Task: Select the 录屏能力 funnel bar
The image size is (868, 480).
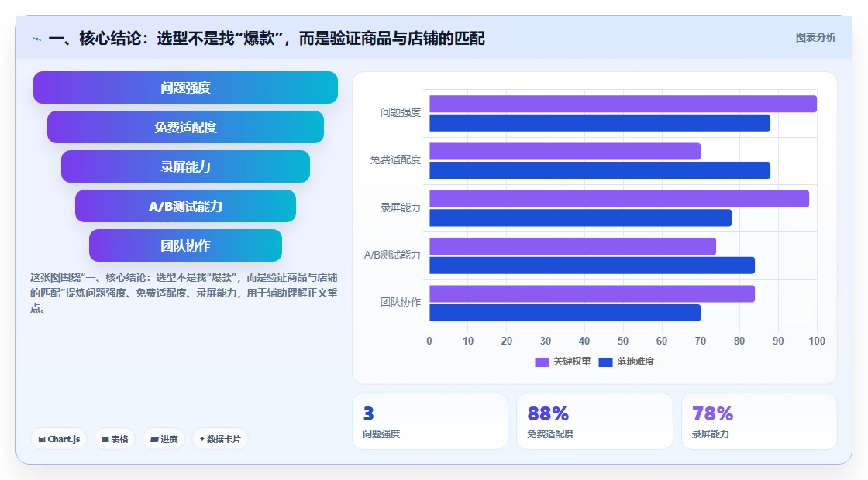Action: [x=185, y=166]
